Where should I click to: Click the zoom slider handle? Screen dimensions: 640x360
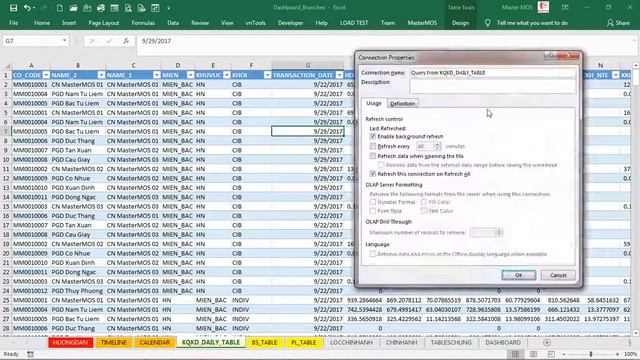coord(591,354)
